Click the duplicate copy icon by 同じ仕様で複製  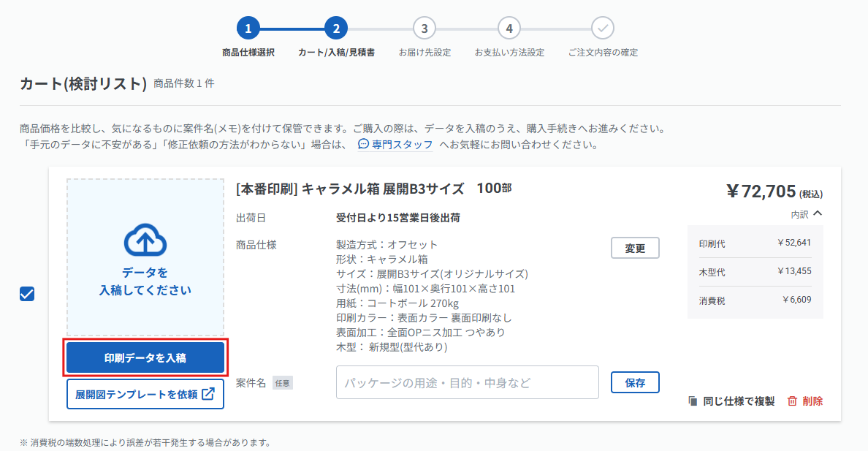(x=693, y=401)
